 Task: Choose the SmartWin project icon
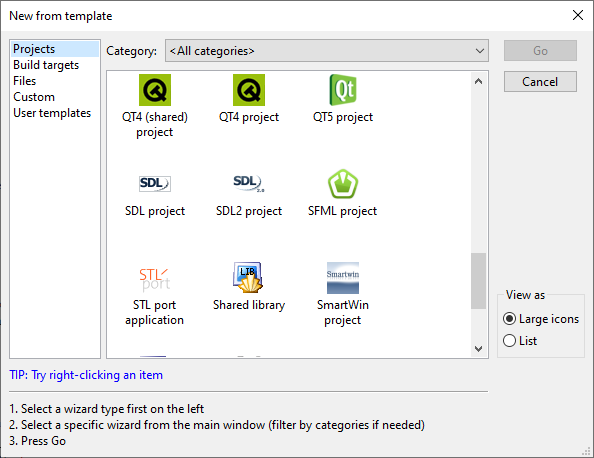point(343,278)
